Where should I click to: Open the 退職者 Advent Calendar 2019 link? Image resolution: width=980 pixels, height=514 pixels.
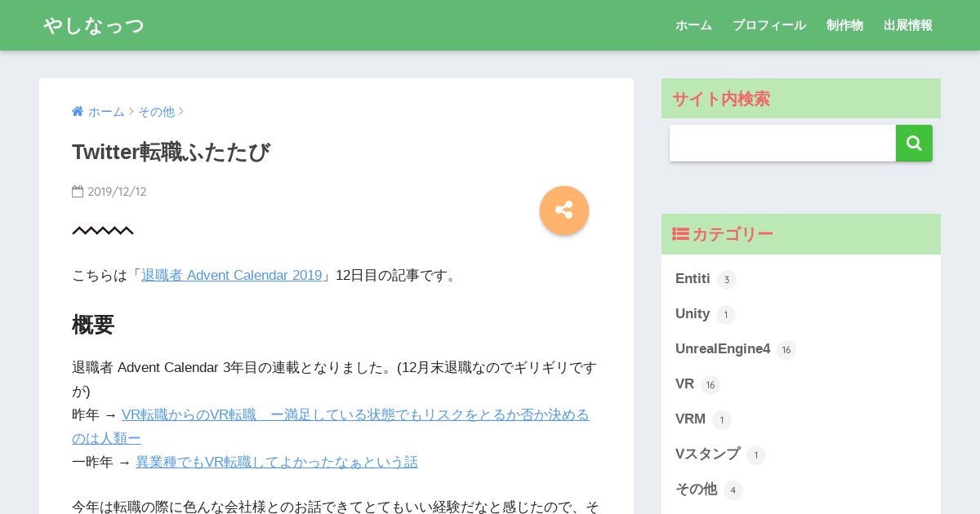pos(232,276)
